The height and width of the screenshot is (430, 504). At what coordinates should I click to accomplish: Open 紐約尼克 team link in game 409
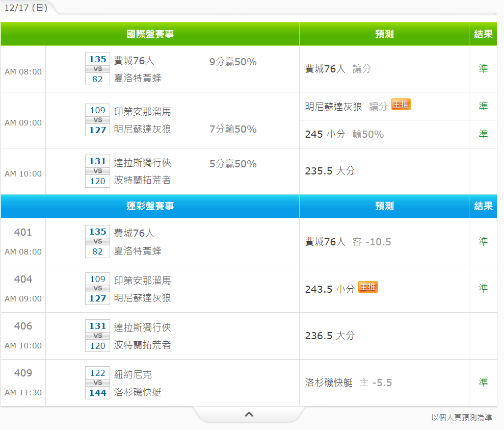point(132,374)
